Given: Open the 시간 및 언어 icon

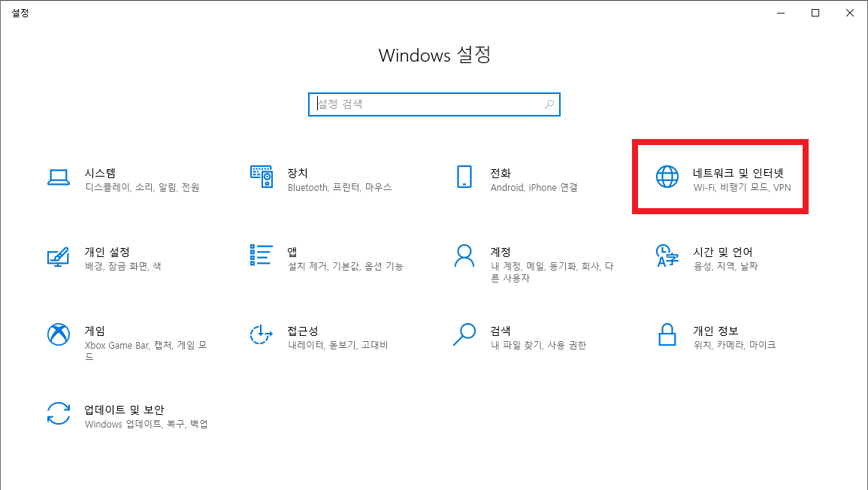Looking at the screenshot, I should tap(667, 256).
